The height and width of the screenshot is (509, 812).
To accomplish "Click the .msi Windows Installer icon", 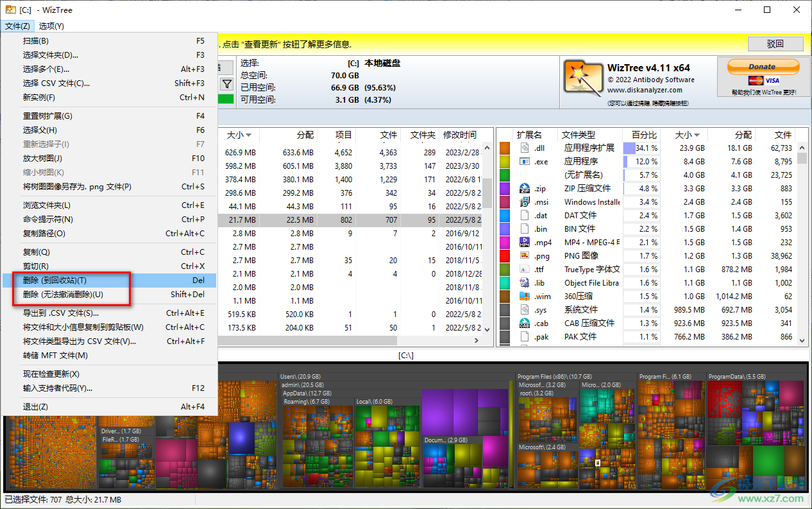I will pyautogui.click(x=525, y=202).
